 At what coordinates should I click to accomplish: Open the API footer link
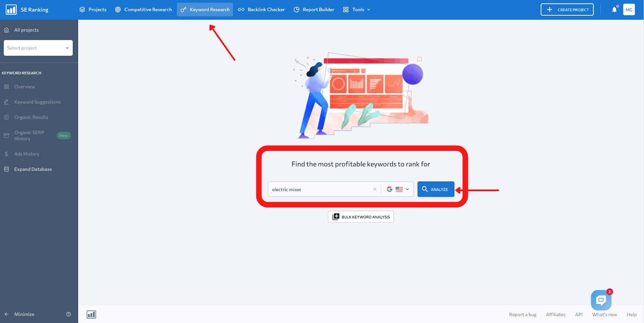[579, 315]
